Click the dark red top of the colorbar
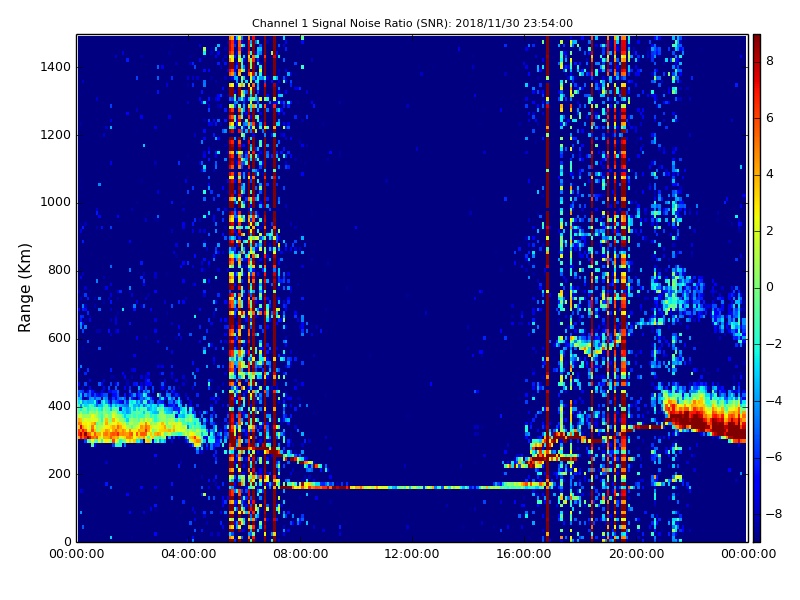The height and width of the screenshot is (600, 800). [757, 43]
